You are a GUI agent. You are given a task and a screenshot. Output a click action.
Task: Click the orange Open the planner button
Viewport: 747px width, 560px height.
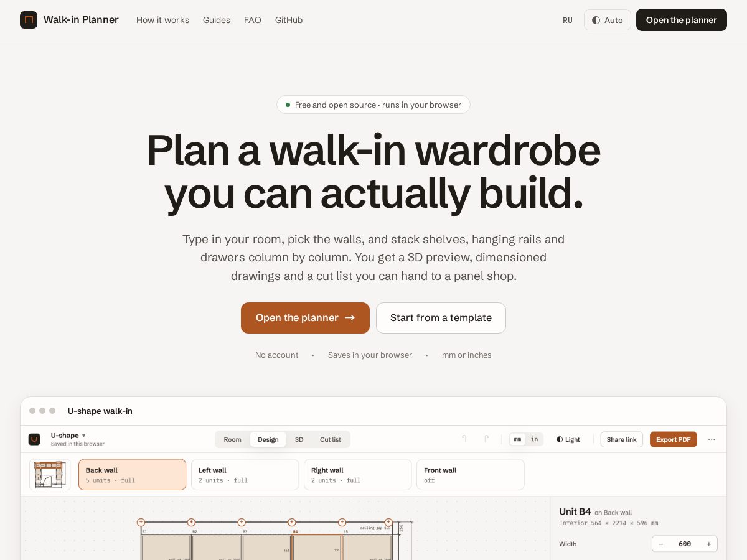click(x=305, y=318)
